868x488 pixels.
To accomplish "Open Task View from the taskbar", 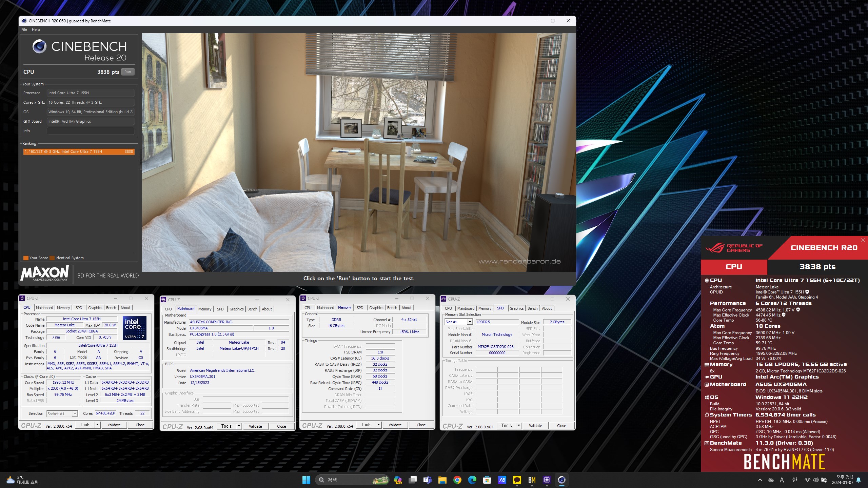I will 413,480.
